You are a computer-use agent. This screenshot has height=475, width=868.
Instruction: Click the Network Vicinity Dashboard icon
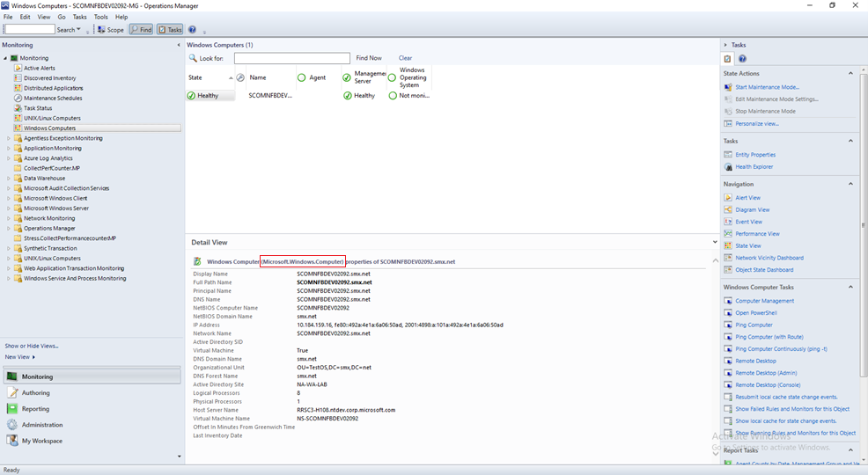728,259
